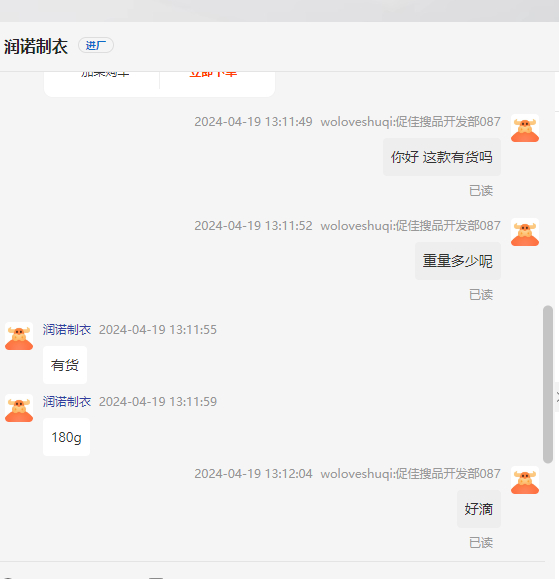Click the chat's vertical scrollbar thumb

(x=548, y=384)
